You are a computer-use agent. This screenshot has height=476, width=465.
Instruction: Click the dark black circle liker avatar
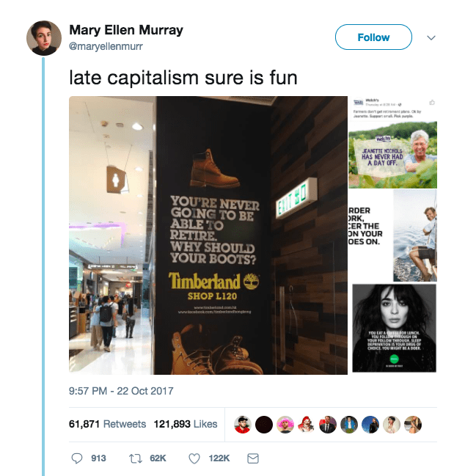pyautogui.click(x=264, y=425)
